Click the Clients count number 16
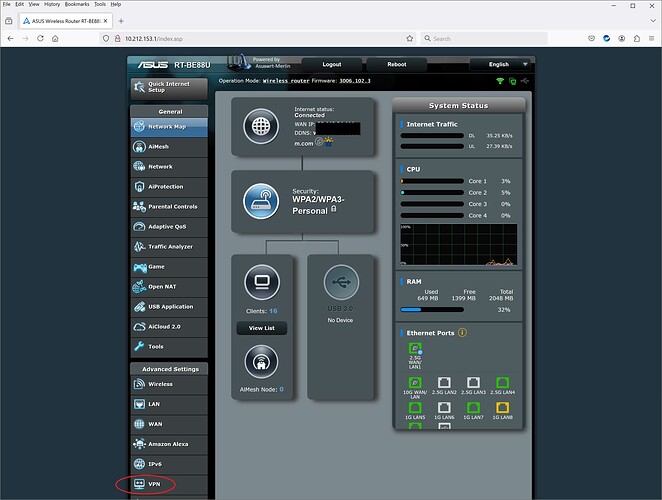Image resolution: width=662 pixels, height=500 pixels. [x=273, y=311]
